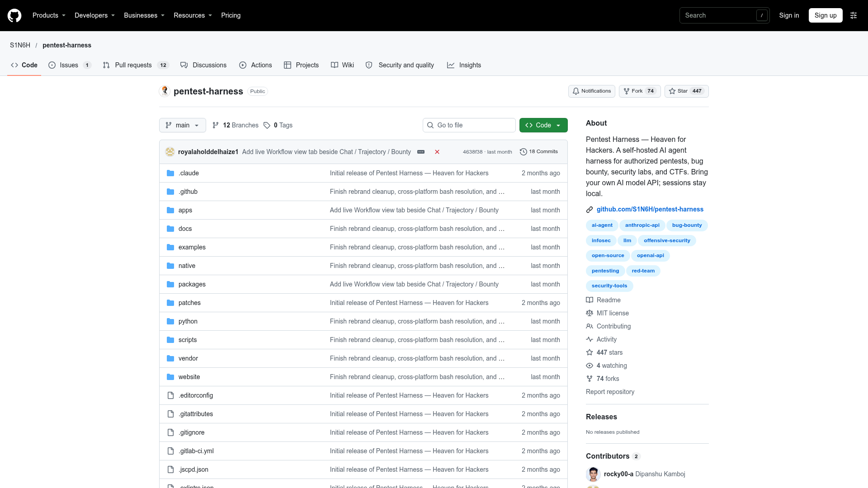Click rocky00-a contributor avatar

[593, 474]
